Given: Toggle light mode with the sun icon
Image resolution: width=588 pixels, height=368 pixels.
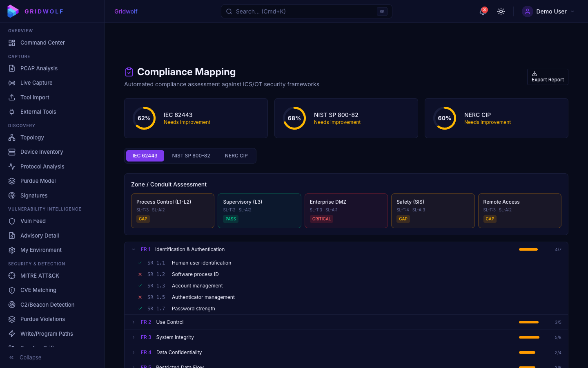Looking at the screenshot, I should click(501, 11).
